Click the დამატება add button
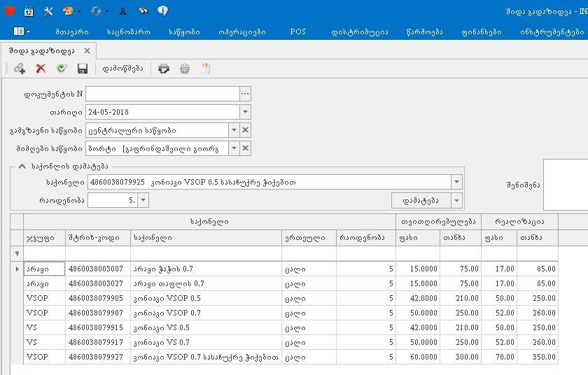Viewport: 588px width, 375px height. click(421, 200)
